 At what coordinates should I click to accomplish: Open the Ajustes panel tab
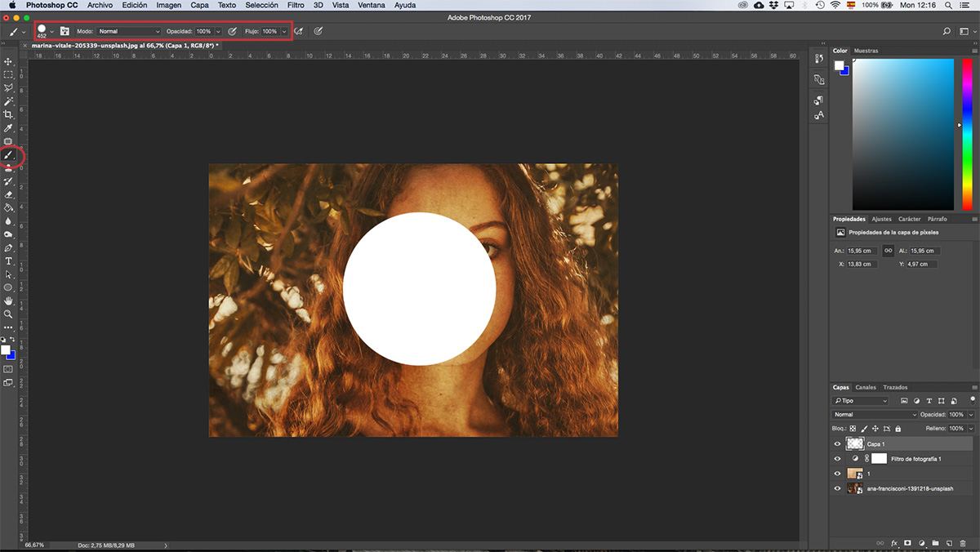tap(881, 219)
